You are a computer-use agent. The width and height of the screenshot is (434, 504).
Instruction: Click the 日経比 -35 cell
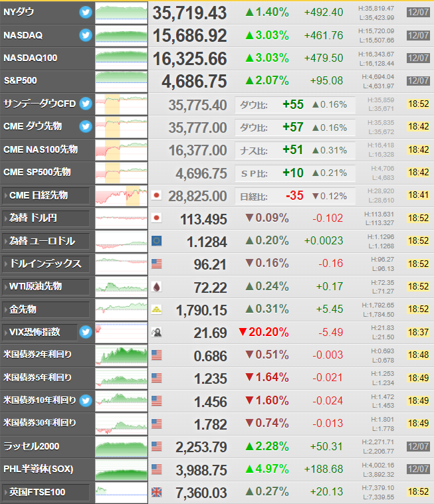point(295,196)
